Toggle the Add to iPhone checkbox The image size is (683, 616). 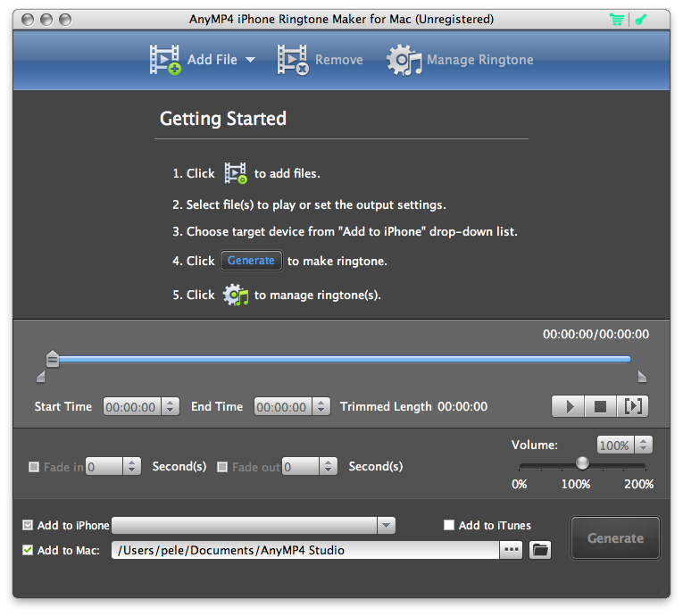tap(28, 525)
